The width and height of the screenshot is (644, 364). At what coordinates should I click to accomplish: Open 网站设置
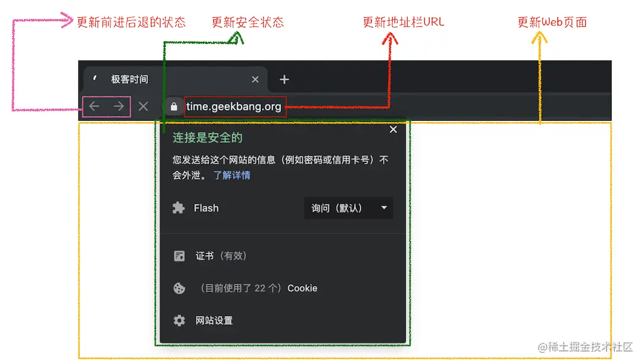click(x=214, y=321)
